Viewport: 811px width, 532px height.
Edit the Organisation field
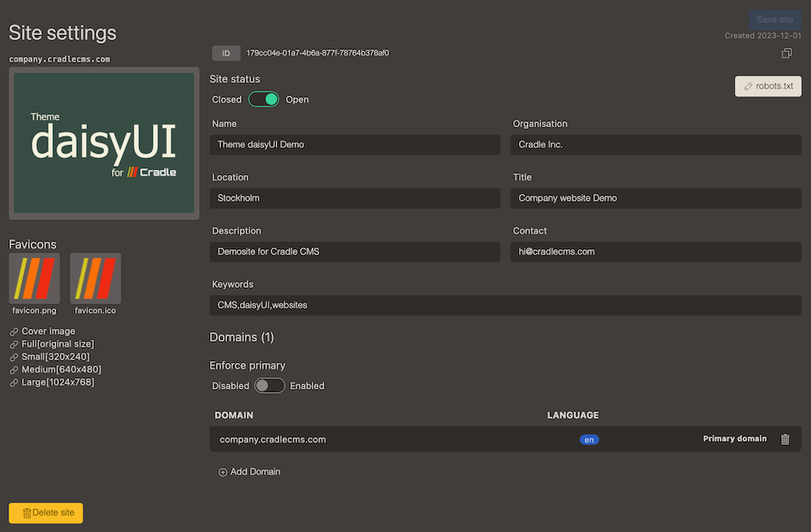pyautogui.click(x=656, y=145)
